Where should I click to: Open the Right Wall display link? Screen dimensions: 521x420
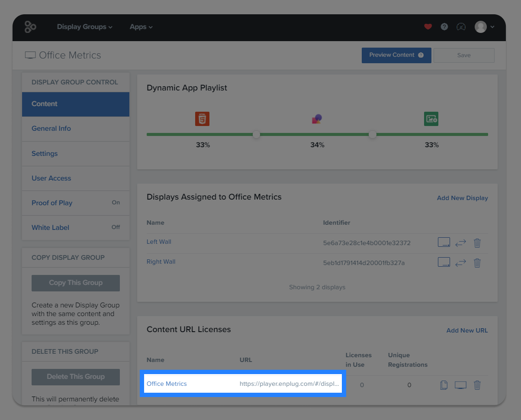point(161,262)
